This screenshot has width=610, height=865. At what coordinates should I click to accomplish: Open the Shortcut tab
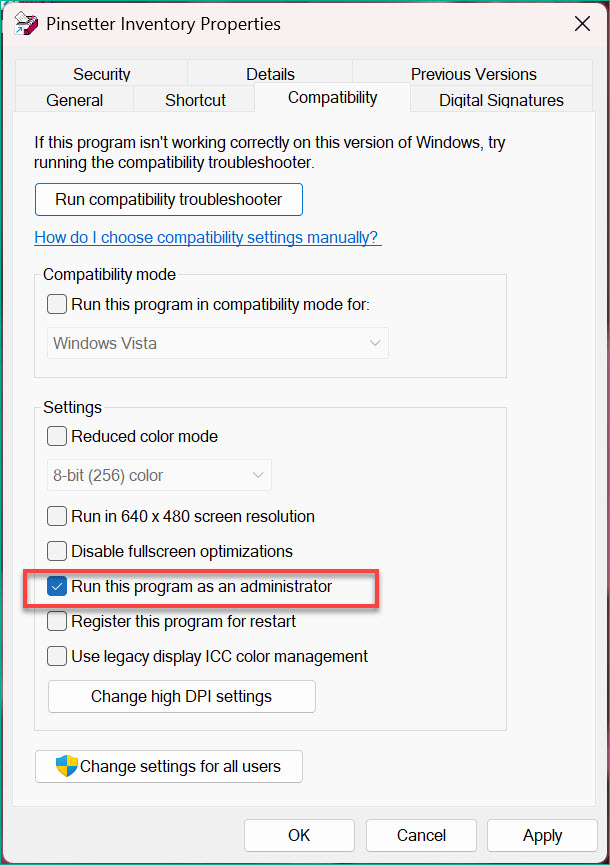(195, 100)
